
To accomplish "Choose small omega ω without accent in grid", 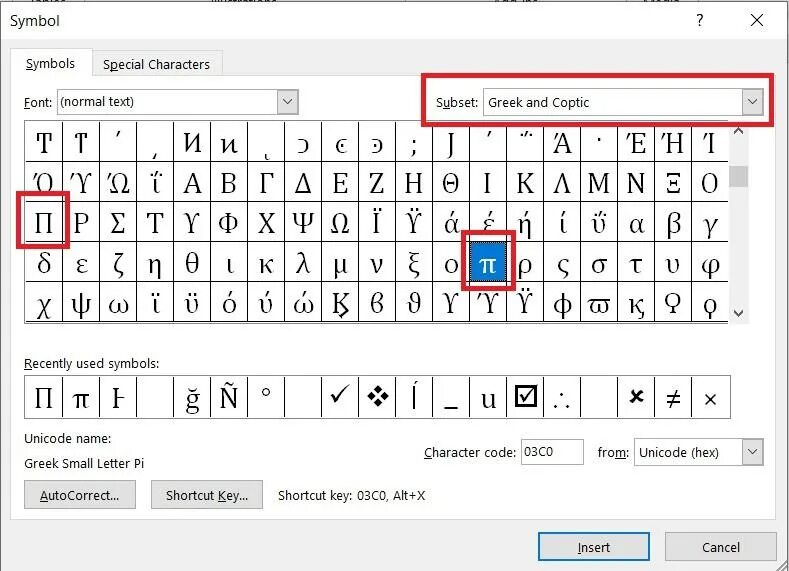I will (x=118, y=302).
